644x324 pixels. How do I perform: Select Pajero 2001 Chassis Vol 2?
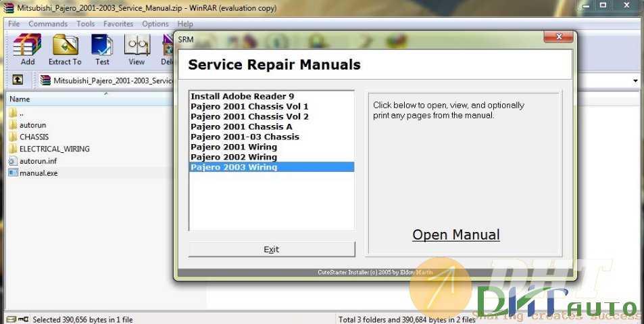[271, 116]
